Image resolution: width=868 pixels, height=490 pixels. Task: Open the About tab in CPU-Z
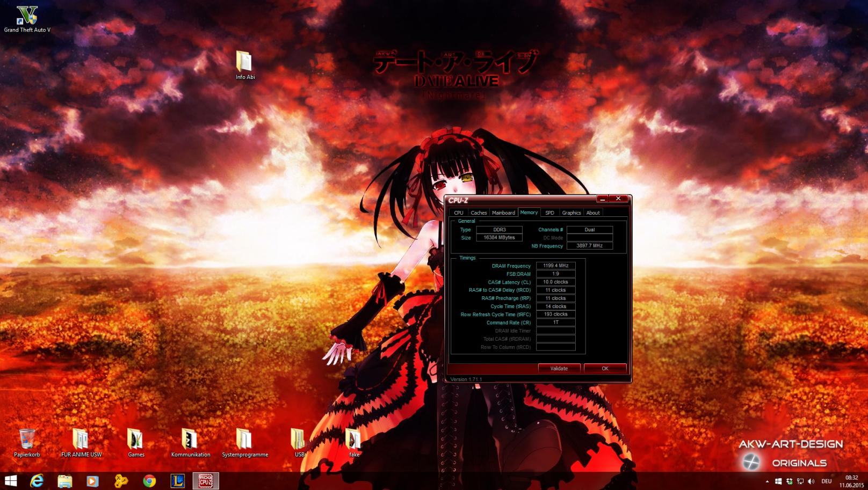[x=593, y=213]
